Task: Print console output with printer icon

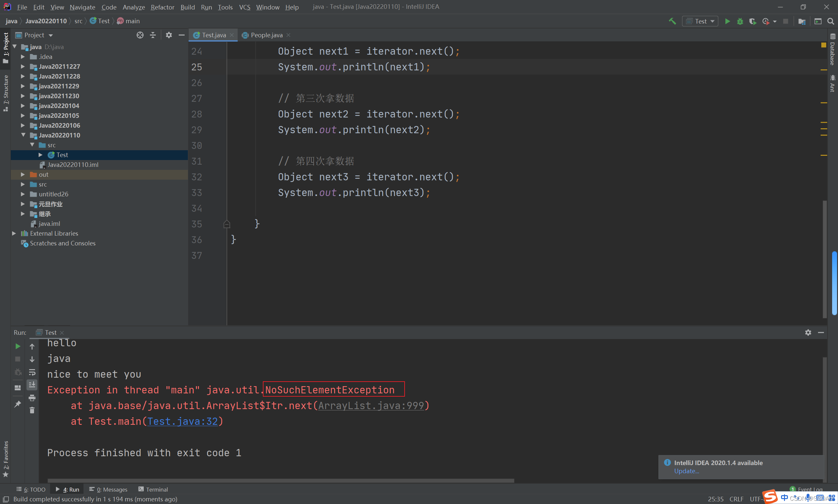Action: pos(32,397)
